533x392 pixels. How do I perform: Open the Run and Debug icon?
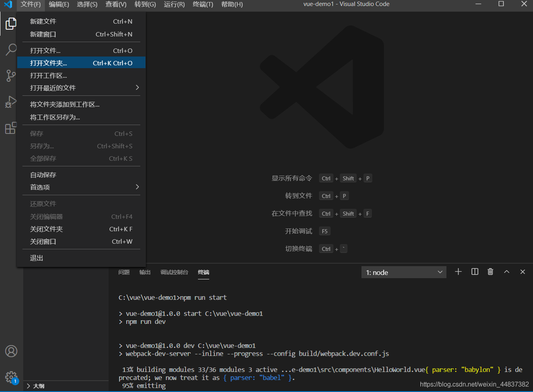point(11,102)
